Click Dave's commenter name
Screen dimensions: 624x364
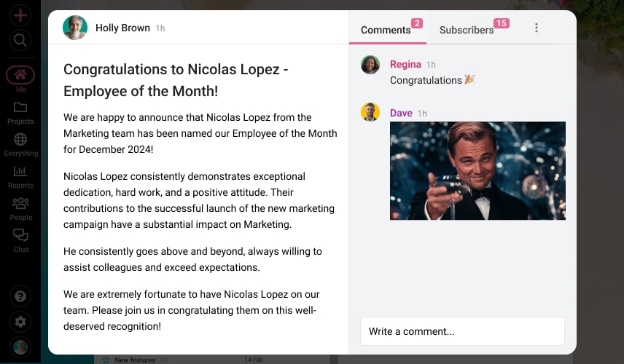pyautogui.click(x=401, y=113)
